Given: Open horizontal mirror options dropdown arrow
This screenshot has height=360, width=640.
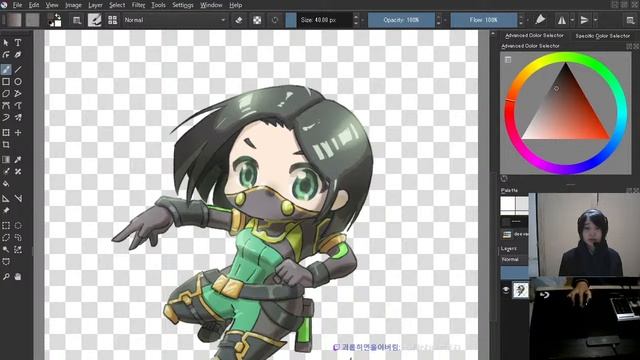Looking at the screenshot, I should coord(572,20).
